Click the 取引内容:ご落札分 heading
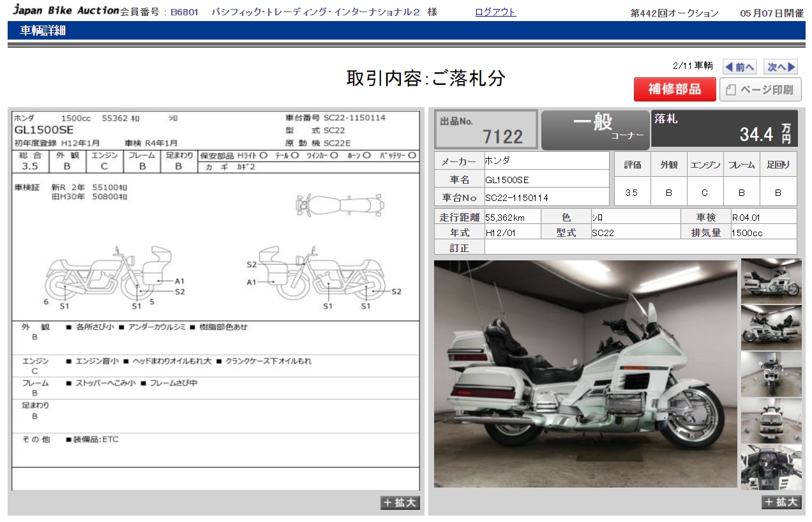Screen dimensions: 812x522 click(x=426, y=78)
